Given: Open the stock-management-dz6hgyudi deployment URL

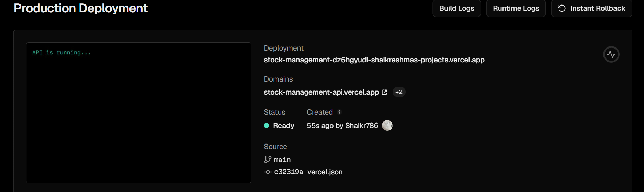Looking at the screenshot, I should 374,60.
